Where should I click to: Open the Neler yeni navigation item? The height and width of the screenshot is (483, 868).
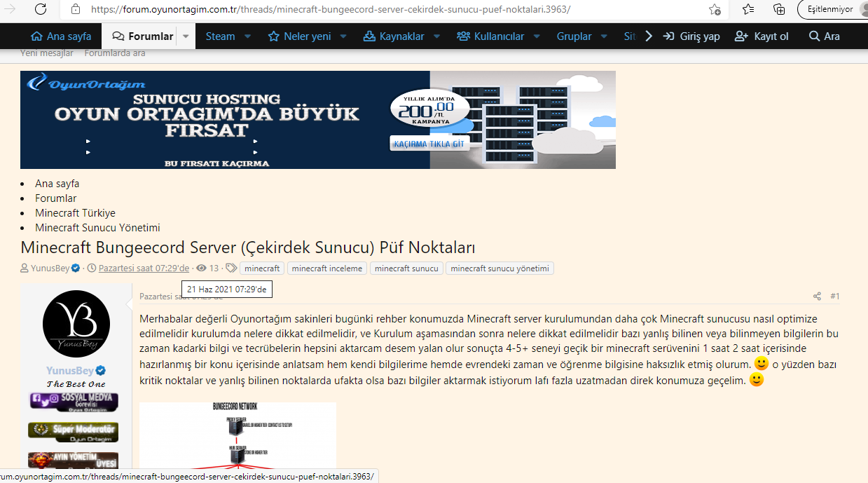pos(300,36)
